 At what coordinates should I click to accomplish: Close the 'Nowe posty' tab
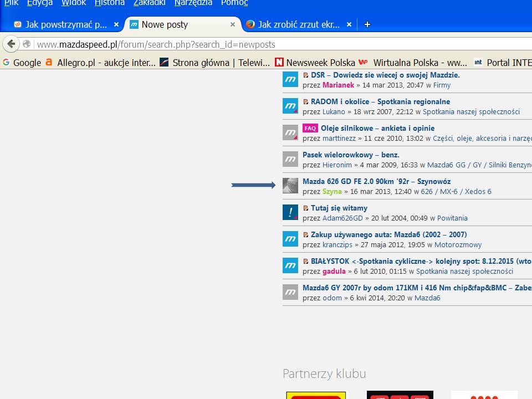[x=233, y=24]
